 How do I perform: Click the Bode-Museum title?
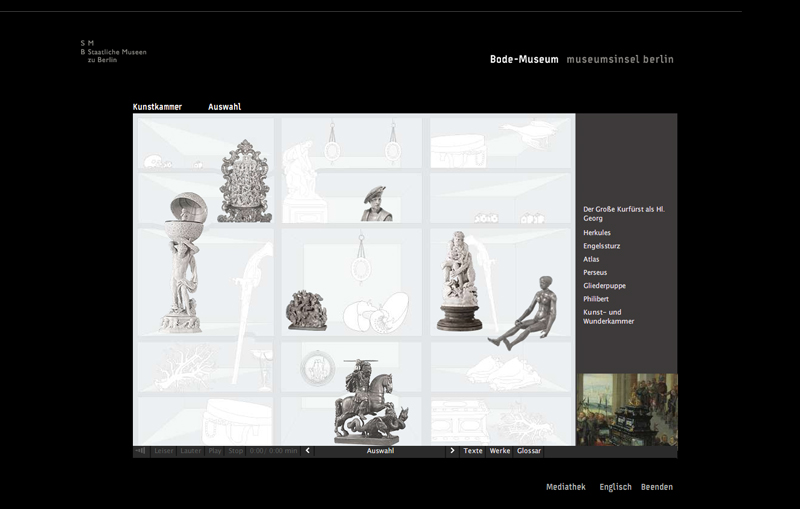point(524,59)
